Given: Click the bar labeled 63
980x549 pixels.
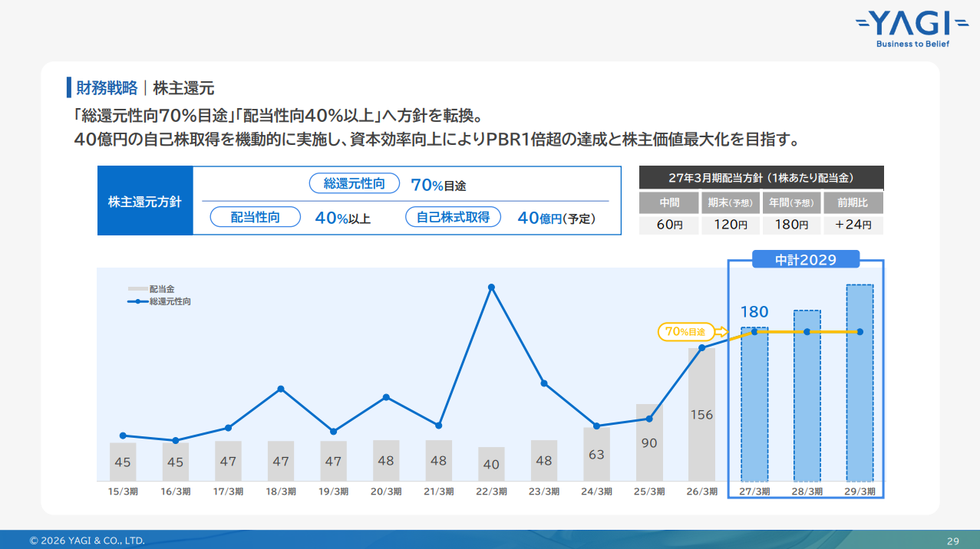Looking at the screenshot, I should point(596,454).
